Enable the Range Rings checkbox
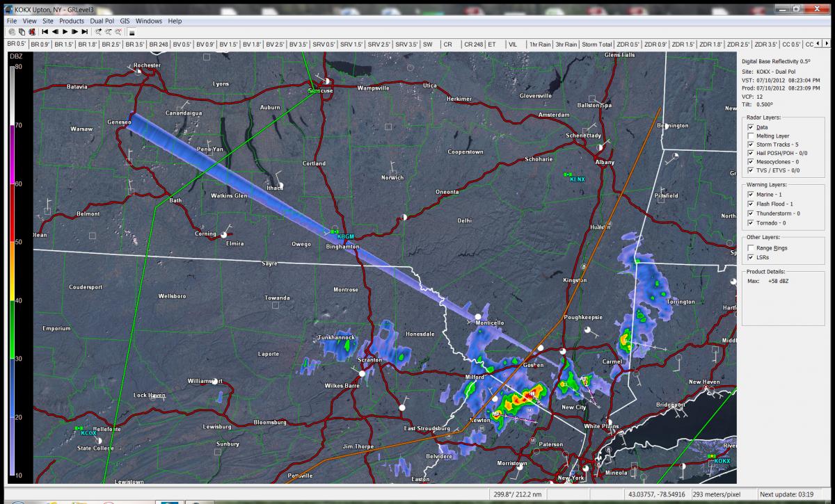The image size is (835, 504). (x=750, y=247)
